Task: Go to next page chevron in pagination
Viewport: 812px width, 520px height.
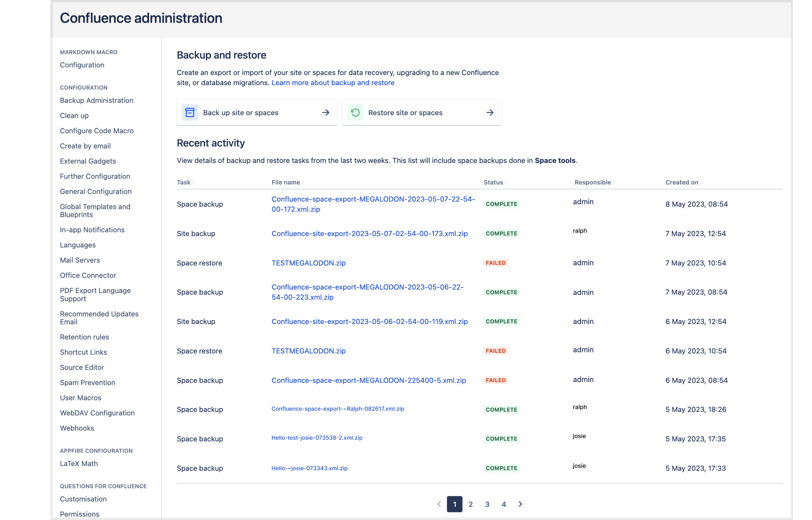Action: [520, 504]
